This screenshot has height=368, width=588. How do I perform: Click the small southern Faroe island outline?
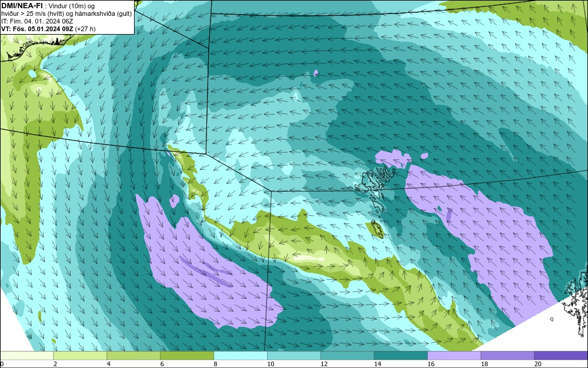[376, 229]
